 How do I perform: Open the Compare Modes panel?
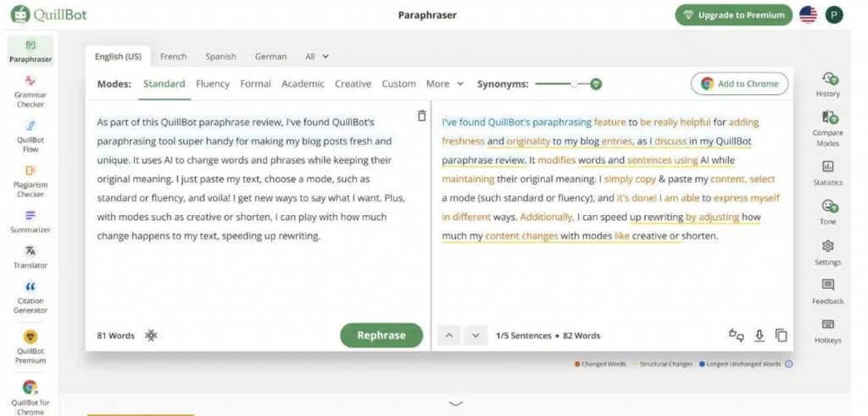pyautogui.click(x=827, y=129)
